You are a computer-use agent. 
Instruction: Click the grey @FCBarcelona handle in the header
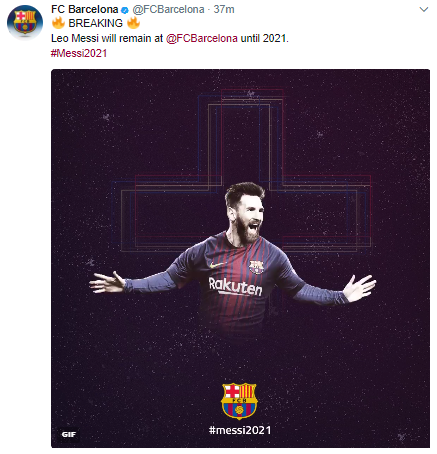[168, 10]
